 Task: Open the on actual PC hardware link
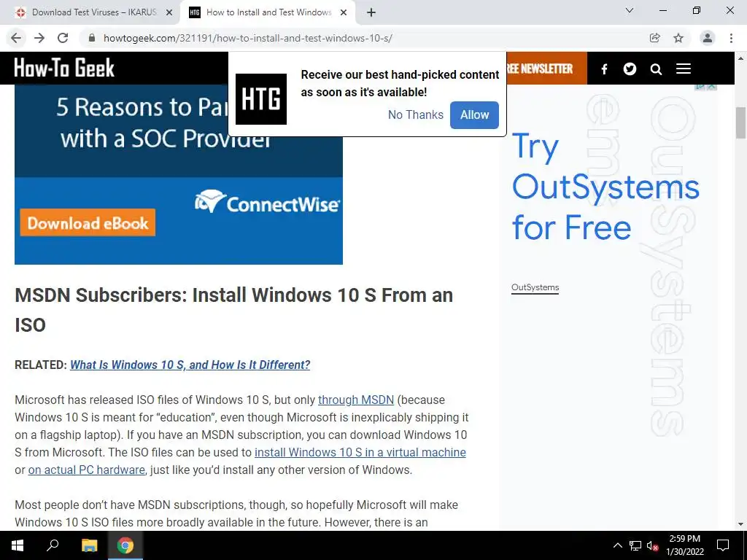[86, 470]
